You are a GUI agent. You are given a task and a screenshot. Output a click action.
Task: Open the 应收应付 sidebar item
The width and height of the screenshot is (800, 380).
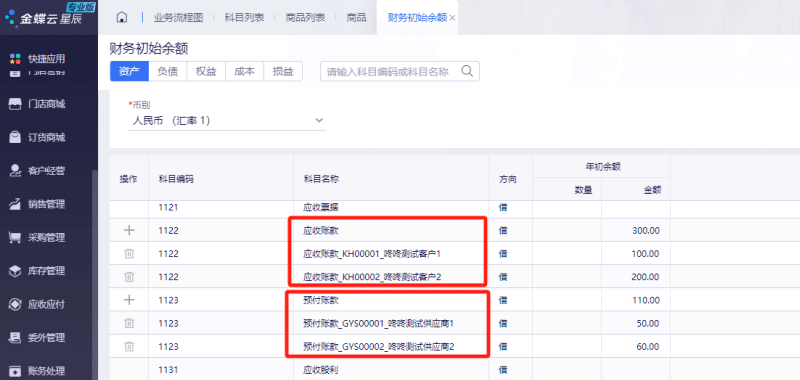click(x=37, y=305)
